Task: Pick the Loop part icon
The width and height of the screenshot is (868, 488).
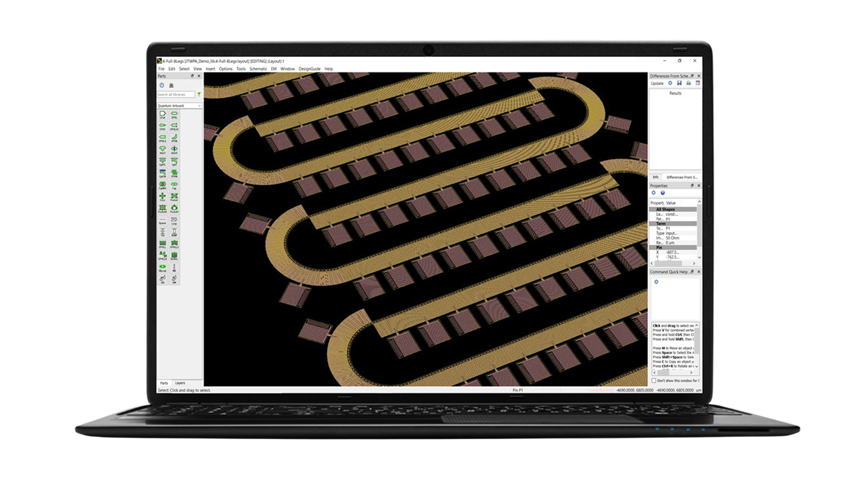Action: 174,220
